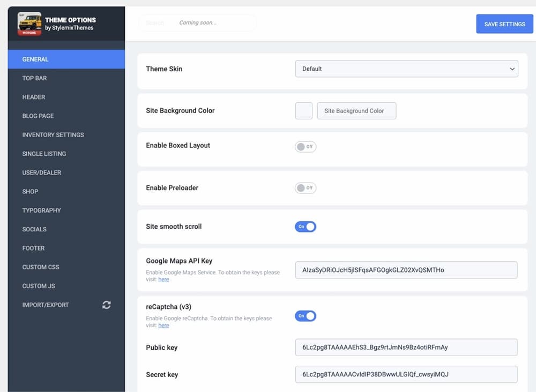Click the 'by StylemixThemes' text
The width and height of the screenshot is (536, 392).
tap(69, 28)
